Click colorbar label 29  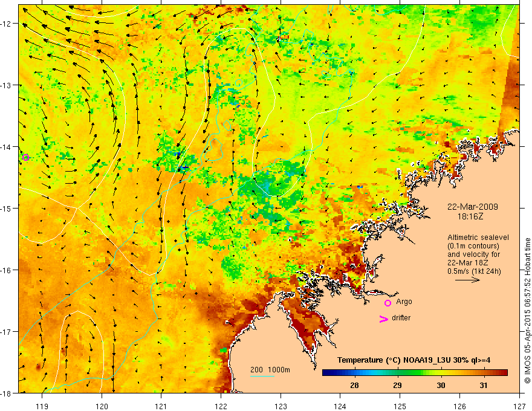[x=397, y=385]
